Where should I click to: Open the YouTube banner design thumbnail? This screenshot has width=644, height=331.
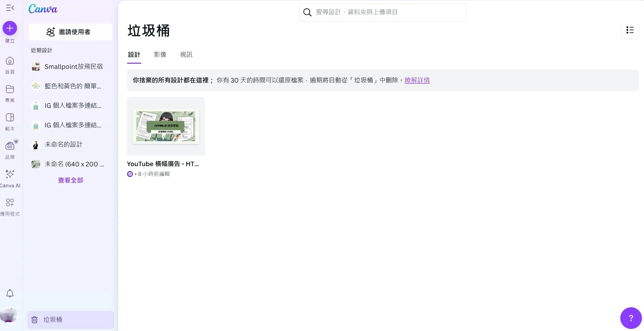166,126
